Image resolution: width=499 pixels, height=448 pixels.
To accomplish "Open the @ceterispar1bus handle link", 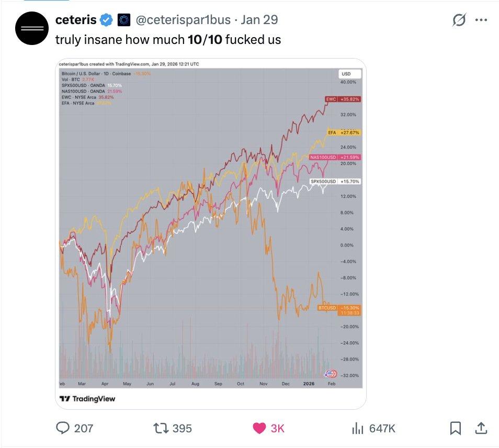I will tap(183, 20).
